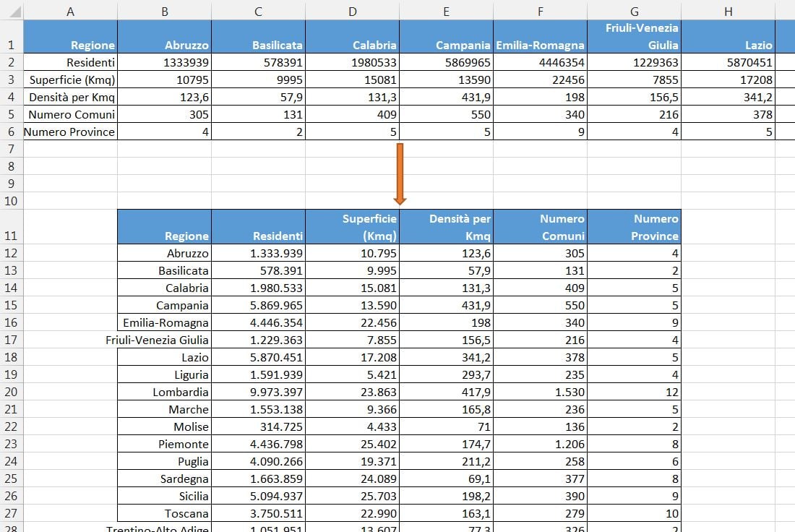
Task: Click the 'Lombardia' cell
Action: 164,392
